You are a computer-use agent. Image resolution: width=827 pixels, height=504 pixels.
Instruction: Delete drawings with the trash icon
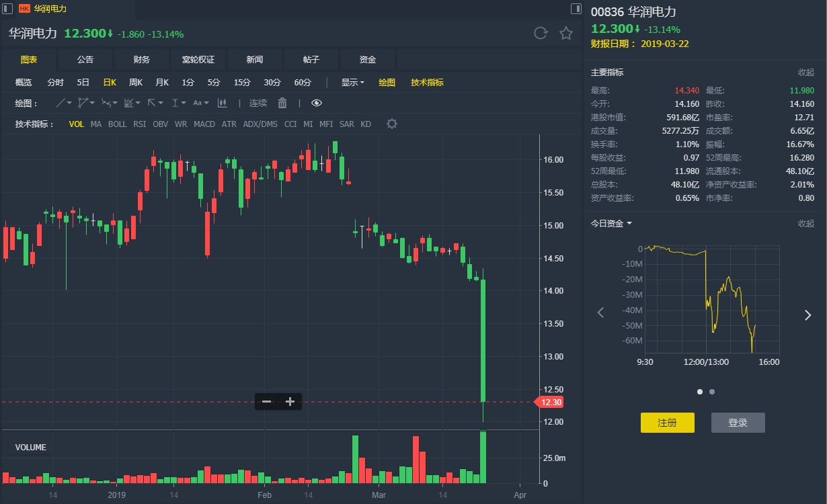click(282, 103)
